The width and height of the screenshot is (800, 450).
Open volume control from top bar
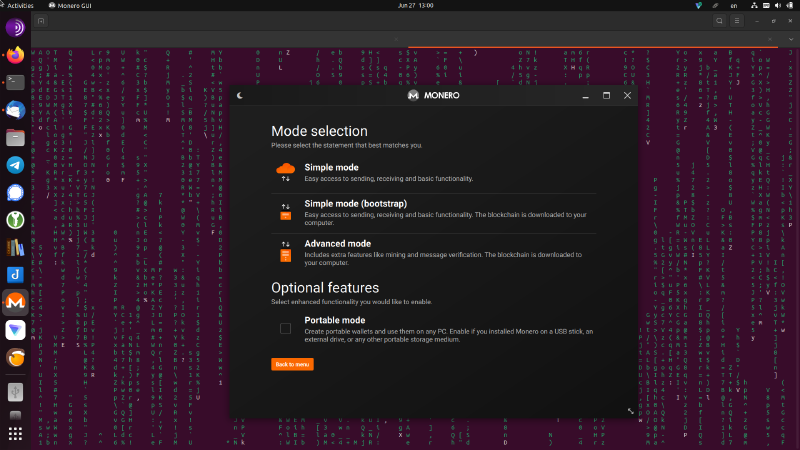coord(778,6)
